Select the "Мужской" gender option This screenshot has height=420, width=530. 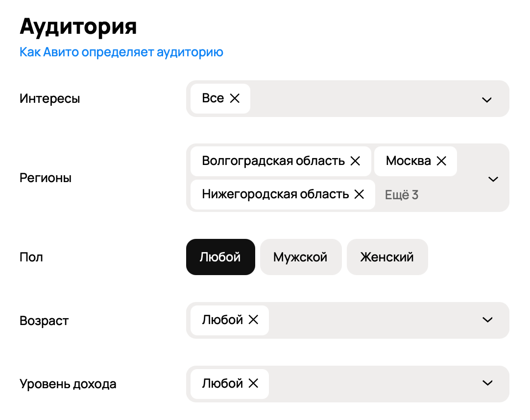click(301, 257)
